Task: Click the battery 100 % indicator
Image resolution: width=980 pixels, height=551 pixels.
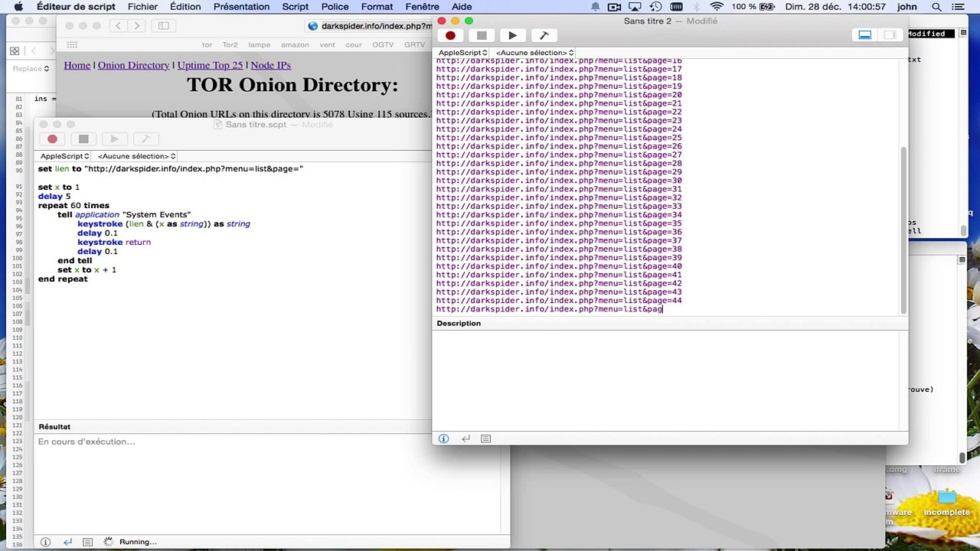Action: point(753,7)
